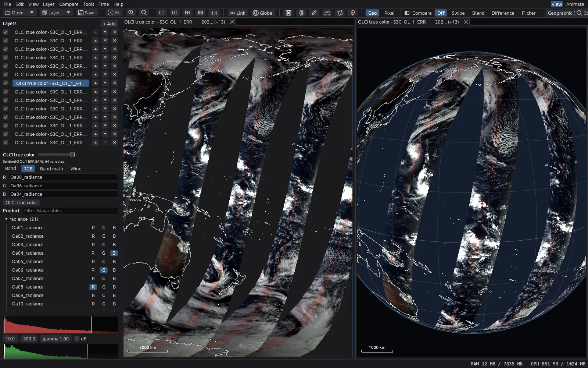Move the highlighted selected layer up

(x=96, y=83)
